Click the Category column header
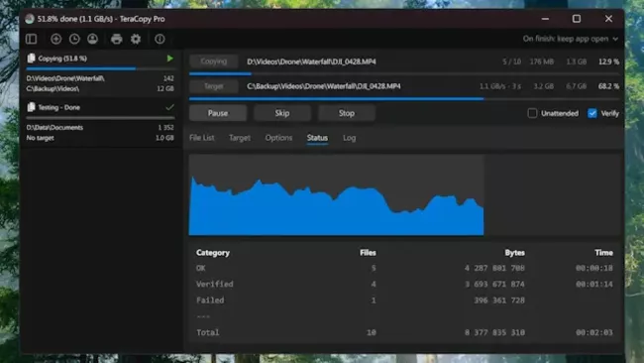Image resolution: width=644 pixels, height=363 pixels. tap(213, 253)
